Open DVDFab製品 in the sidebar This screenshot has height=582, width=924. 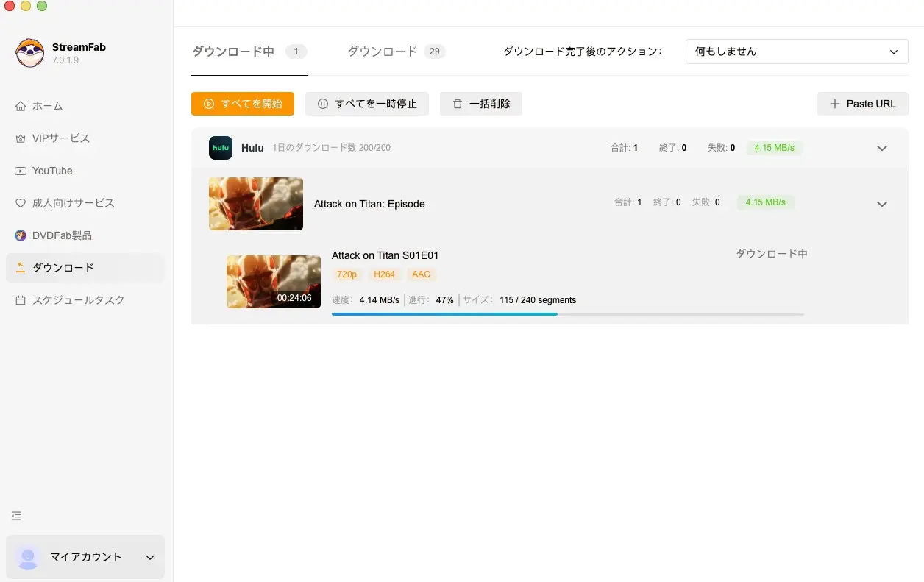85,235
